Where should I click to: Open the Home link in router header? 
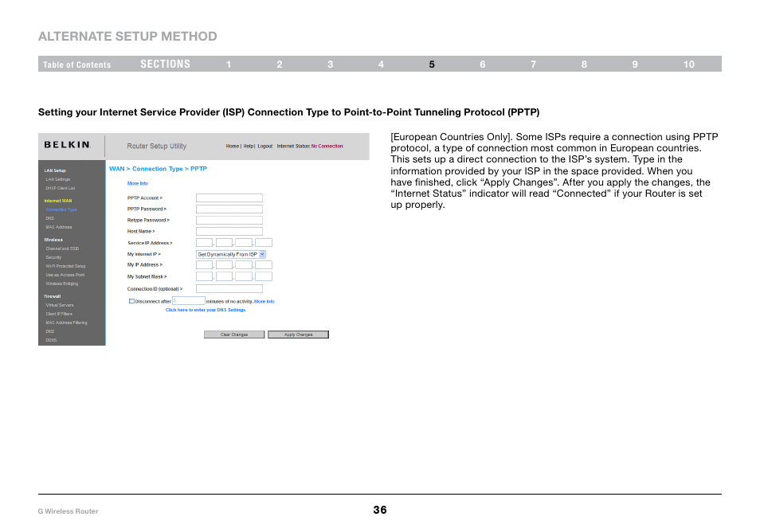pyautogui.click(x=232, y=146)
